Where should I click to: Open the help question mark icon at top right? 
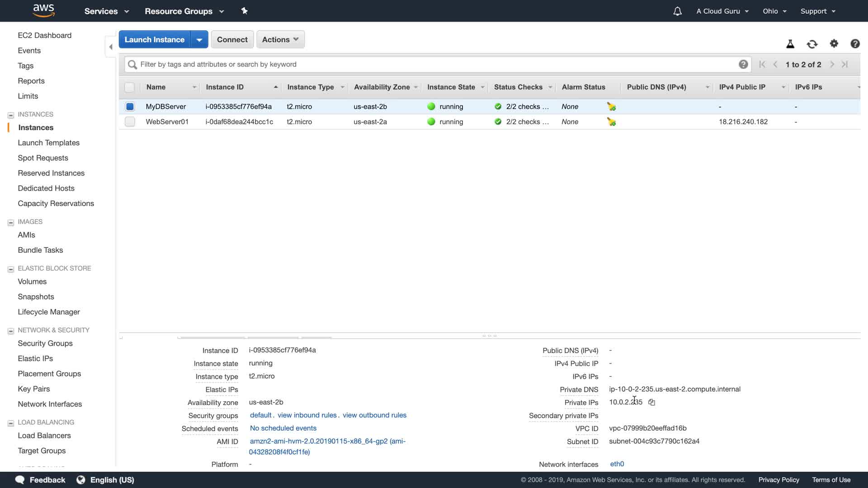[x=854, y=43]
